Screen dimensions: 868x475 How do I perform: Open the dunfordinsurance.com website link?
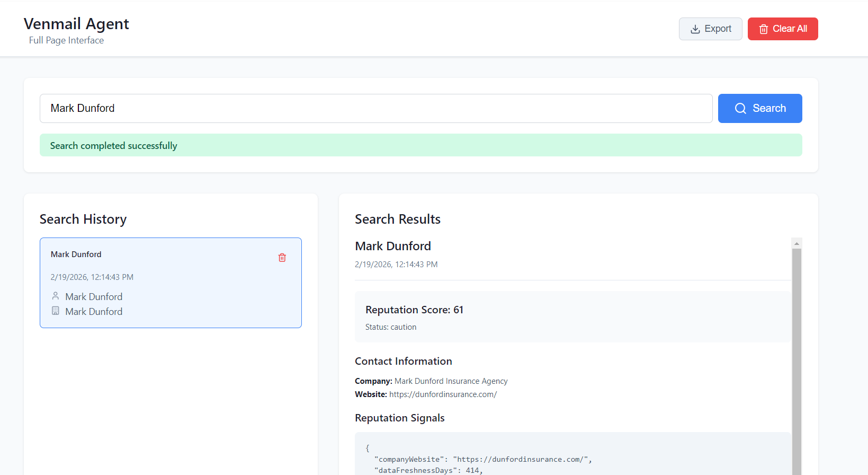coord(443,394)
